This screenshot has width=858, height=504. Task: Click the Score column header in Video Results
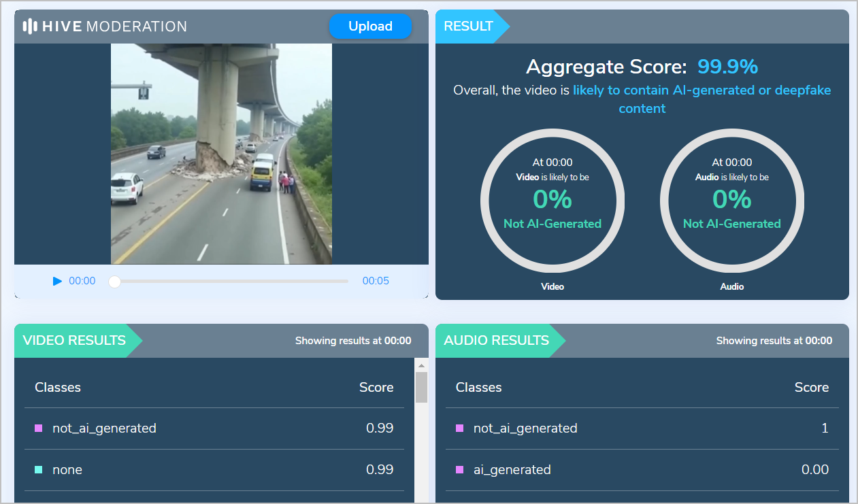tap(376, 388)
